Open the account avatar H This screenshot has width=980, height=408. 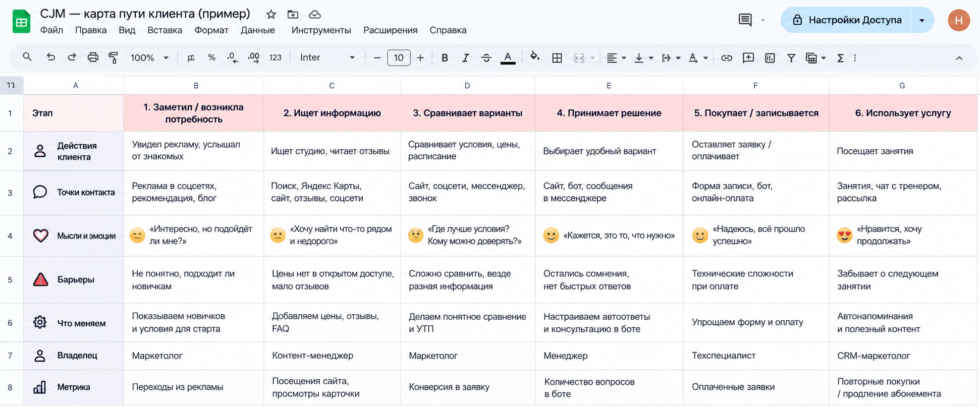click(x=958, y=20)
